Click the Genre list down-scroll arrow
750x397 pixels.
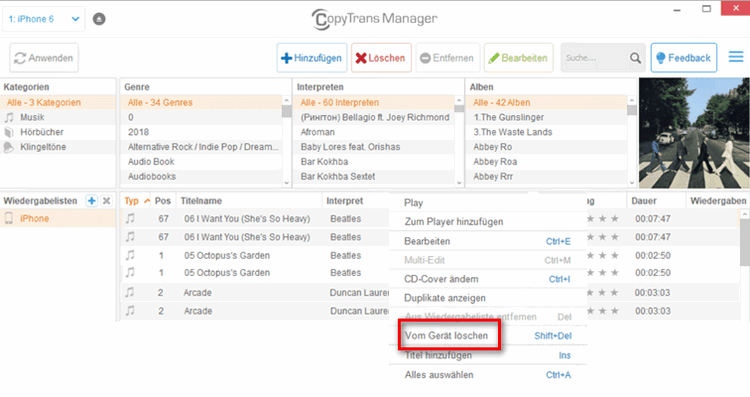coord(287,182)
